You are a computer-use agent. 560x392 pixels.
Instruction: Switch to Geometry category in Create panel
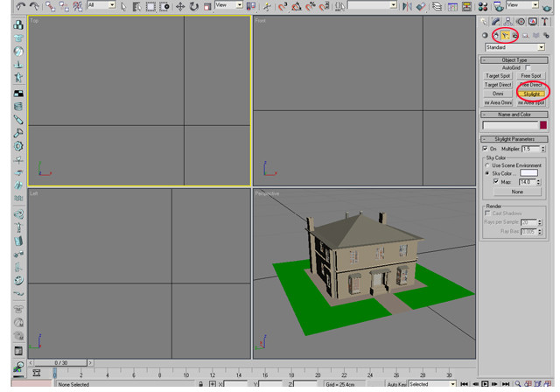[486, 36]
